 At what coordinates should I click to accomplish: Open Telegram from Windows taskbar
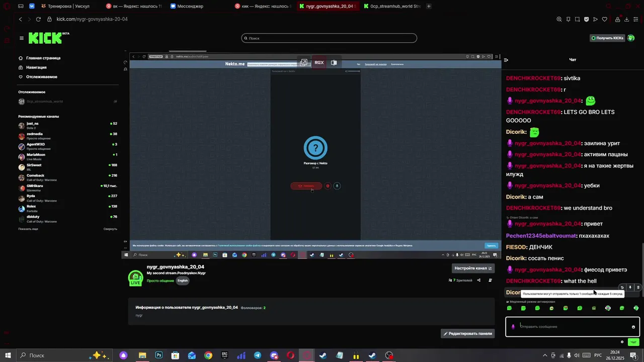(258, 355)
